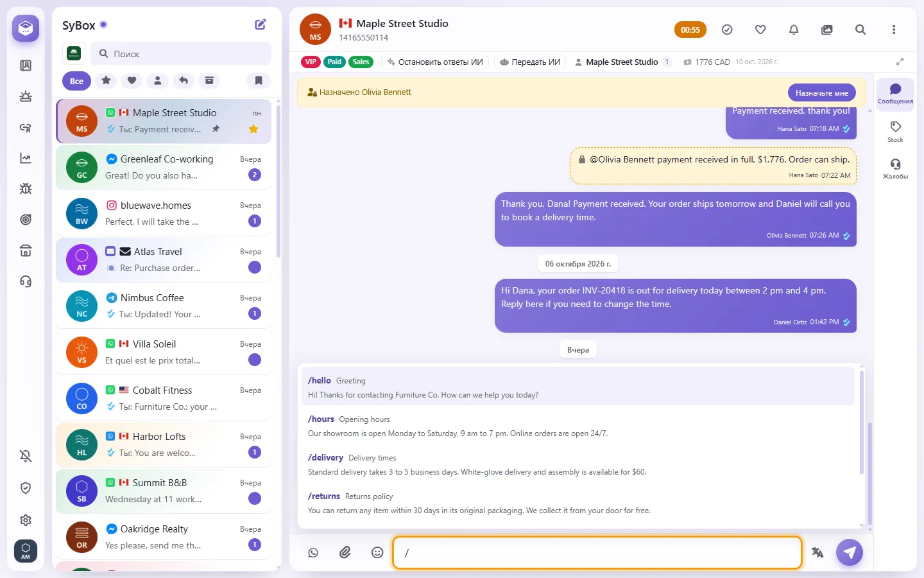
Task: Switch to the Жалобы tab
Action: click(895, 169)
